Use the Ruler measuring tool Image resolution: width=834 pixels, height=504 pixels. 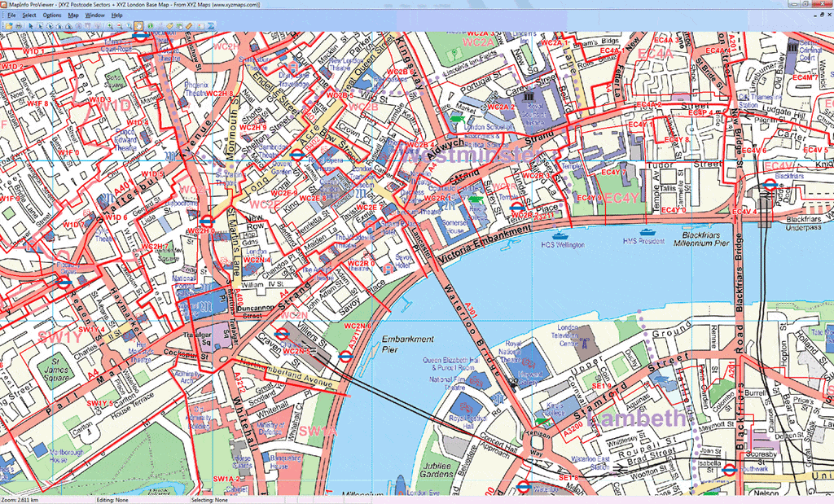tap(189, 24)
